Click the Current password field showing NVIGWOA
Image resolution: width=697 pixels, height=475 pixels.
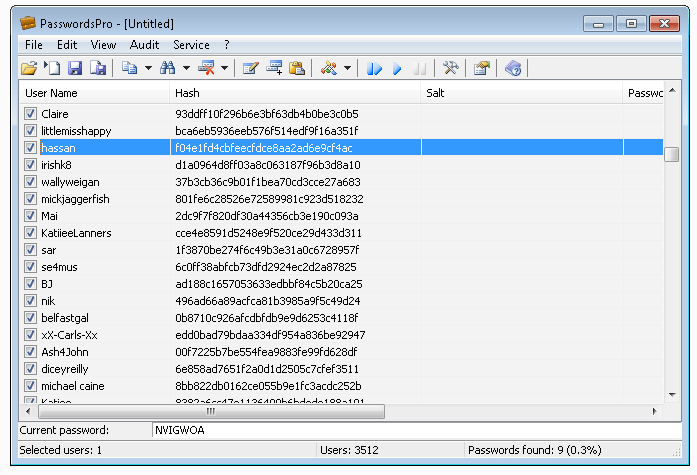pos(417,430)
